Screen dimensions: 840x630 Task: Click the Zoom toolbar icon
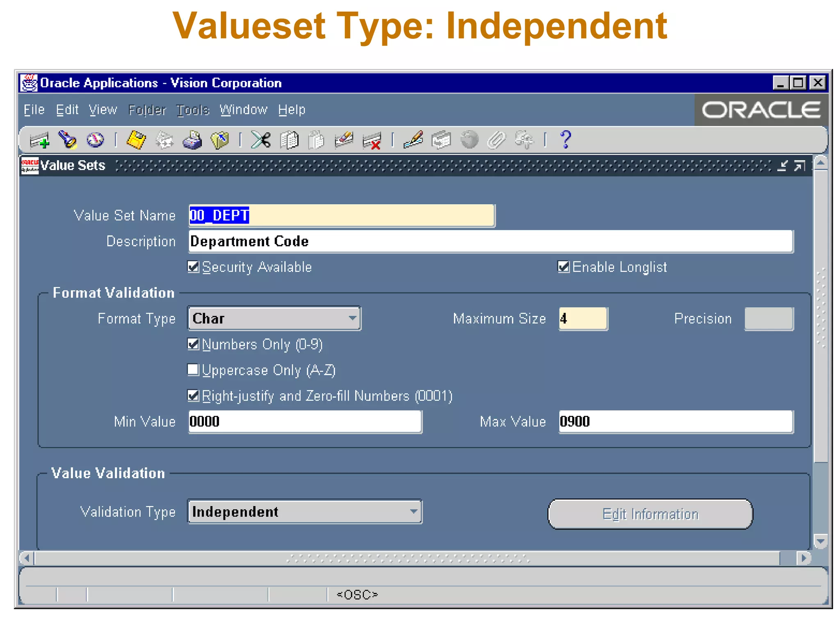(x=441, y=140)
